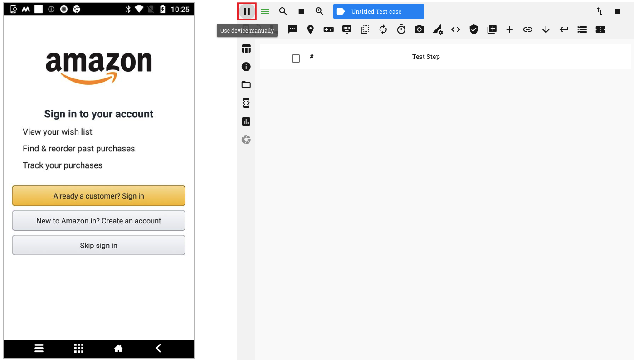Click the downward arrow icon
The image size is (634, 364).
tap(546, 29)
